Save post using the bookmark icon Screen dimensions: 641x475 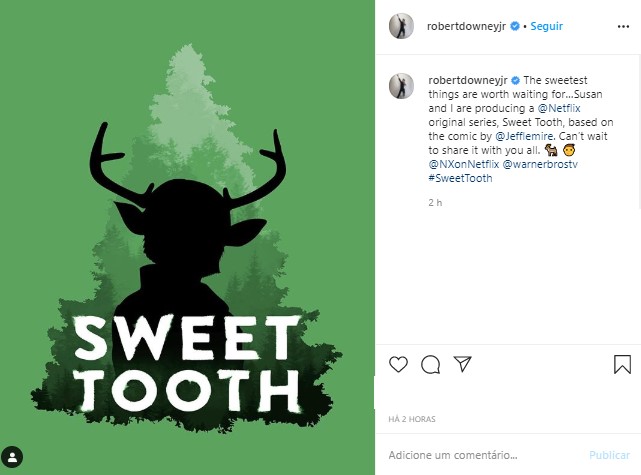point(621,364)
